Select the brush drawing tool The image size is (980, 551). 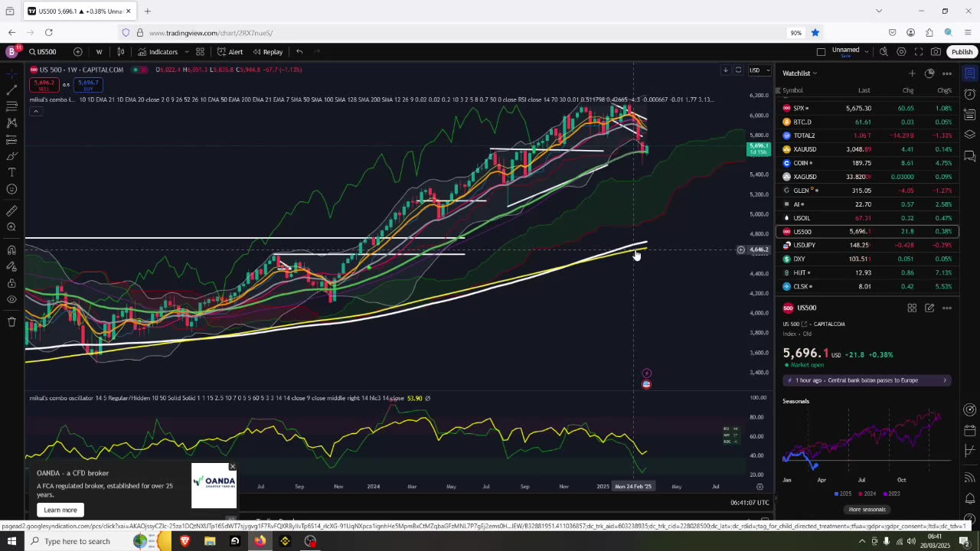coord(11,156)
